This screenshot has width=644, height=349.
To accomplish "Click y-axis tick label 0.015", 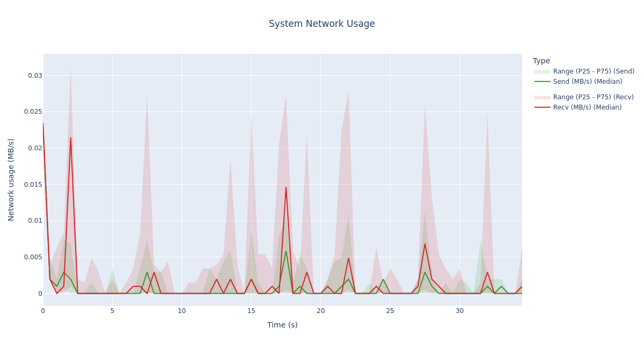I will 33,184.
